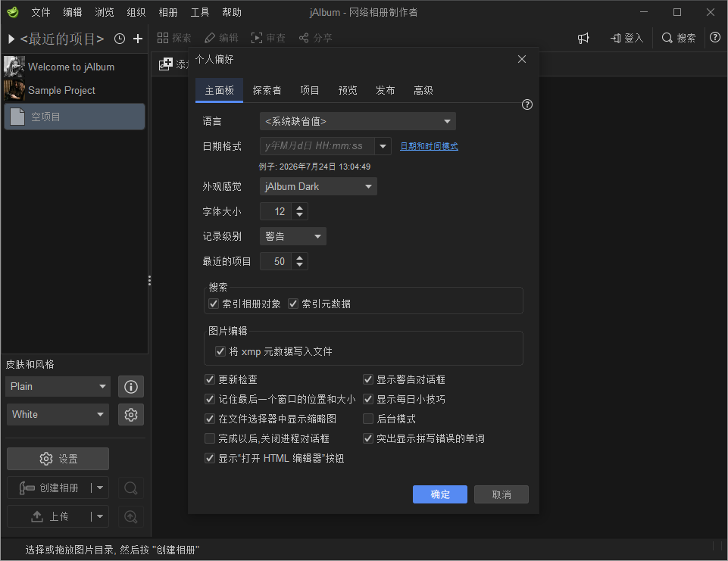Click the 创建相册 make album button
The width and height of the screenshot is (728, 561).
point(48,488)
